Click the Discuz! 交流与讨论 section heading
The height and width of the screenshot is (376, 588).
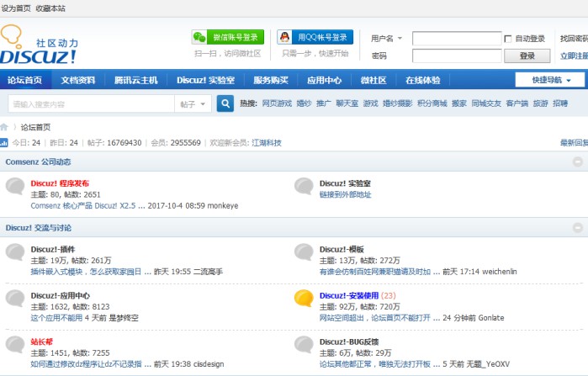(x=38, y=228)
